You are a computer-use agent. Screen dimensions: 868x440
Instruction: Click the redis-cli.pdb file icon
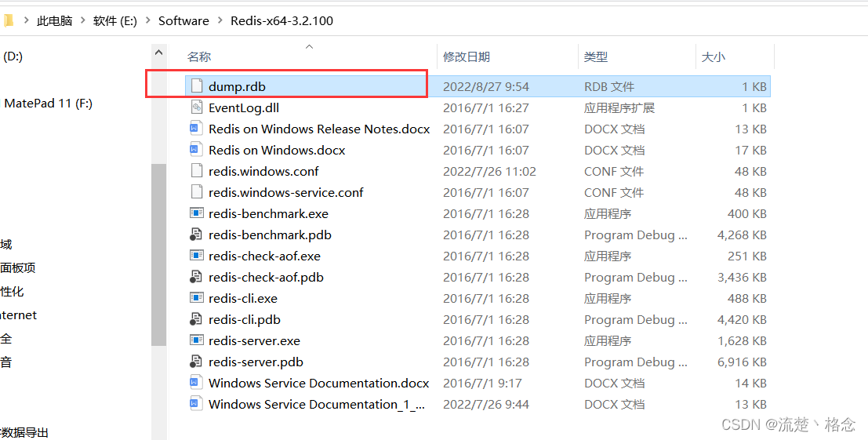(x=196, y=319)
